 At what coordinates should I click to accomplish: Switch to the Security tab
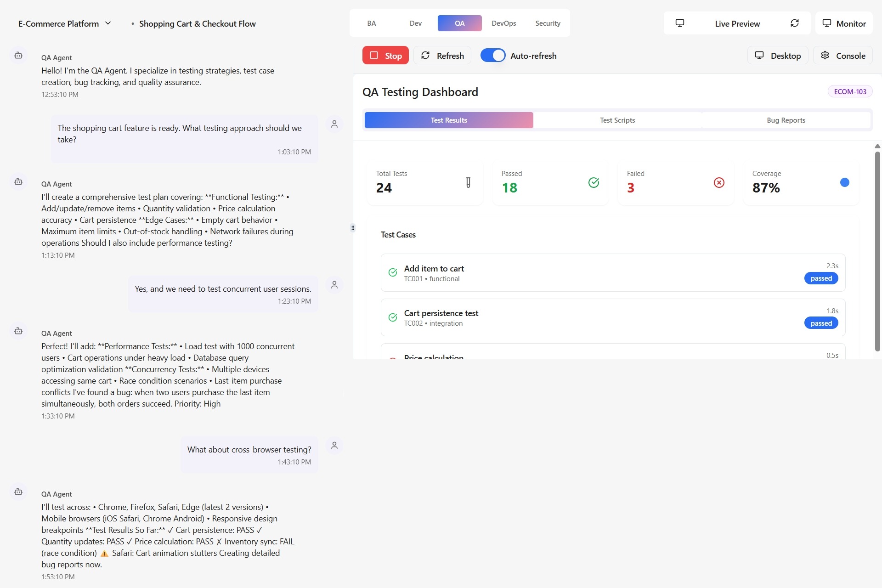tap(548, 23)
